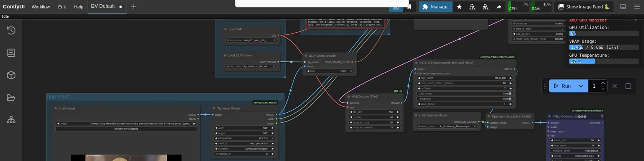The height and width of the screenshot is (161, 644).
Task: Open vae_name selector in Load VAE
Action: 251,40
